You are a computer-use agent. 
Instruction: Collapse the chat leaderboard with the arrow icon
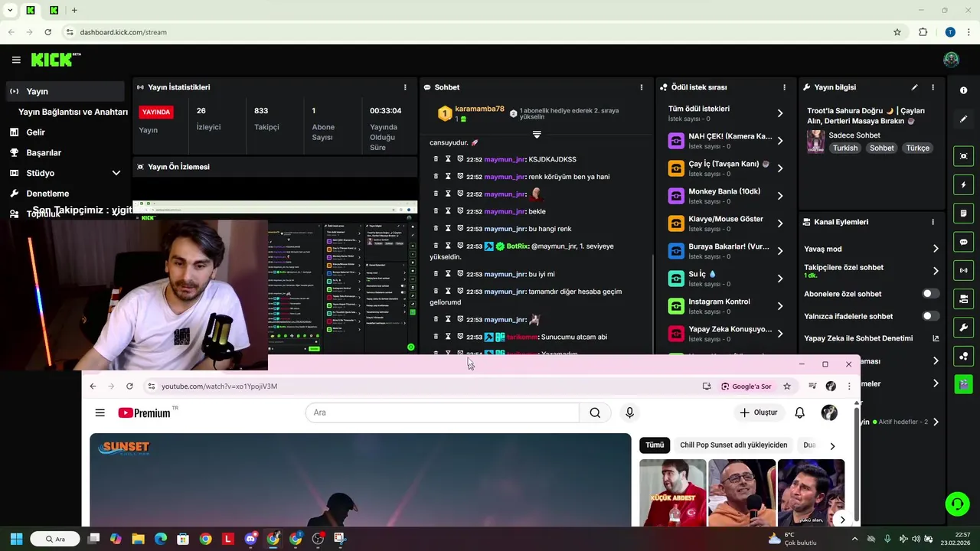pyautogui.click(x=537, y=135)
